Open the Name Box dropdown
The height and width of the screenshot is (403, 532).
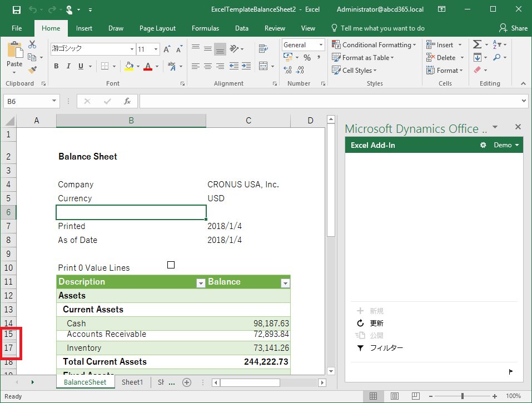tap(54, 101)
